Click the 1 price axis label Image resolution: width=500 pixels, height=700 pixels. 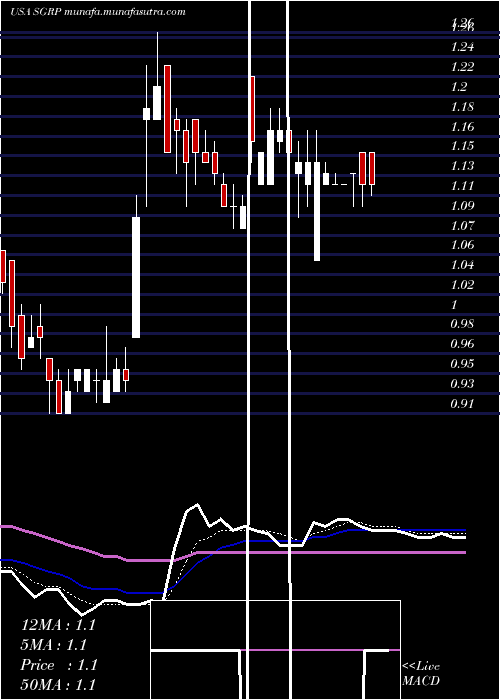point(455,305)
